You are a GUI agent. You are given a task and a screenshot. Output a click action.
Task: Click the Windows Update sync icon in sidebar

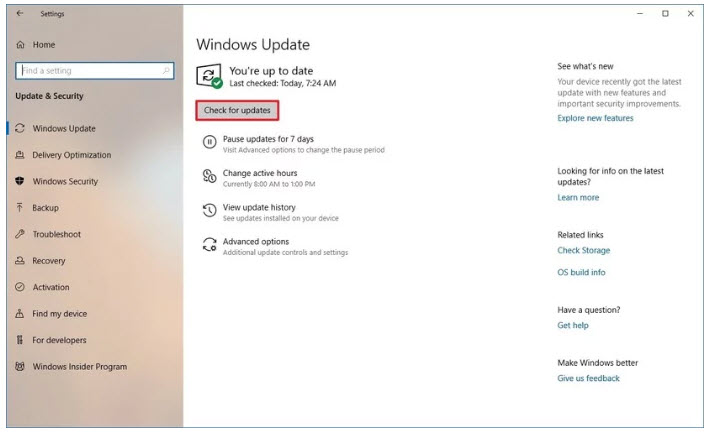tap(21, 129)
